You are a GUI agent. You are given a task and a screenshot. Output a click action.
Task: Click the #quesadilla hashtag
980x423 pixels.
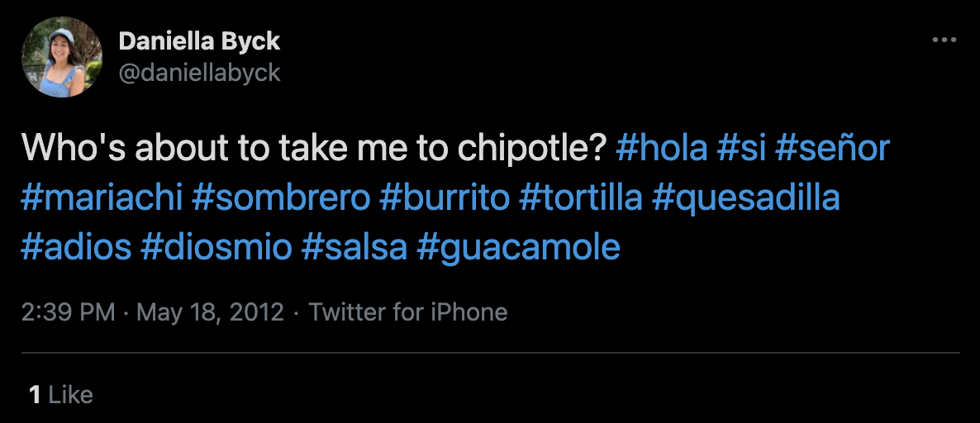(745, 198)
